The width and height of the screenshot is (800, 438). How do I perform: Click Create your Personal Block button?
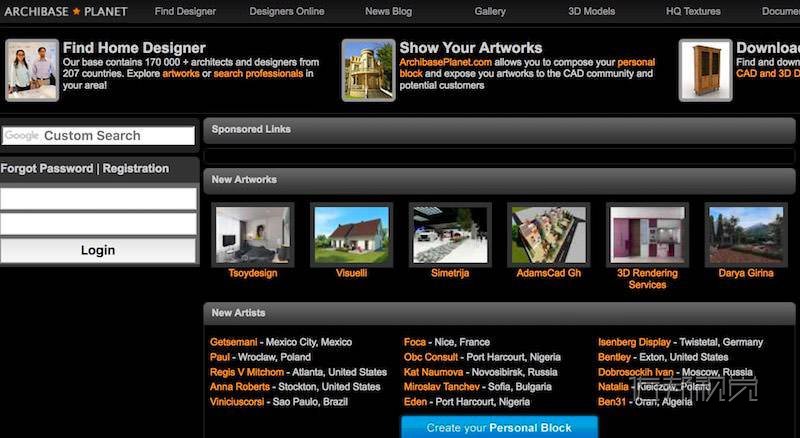point(499,428)
